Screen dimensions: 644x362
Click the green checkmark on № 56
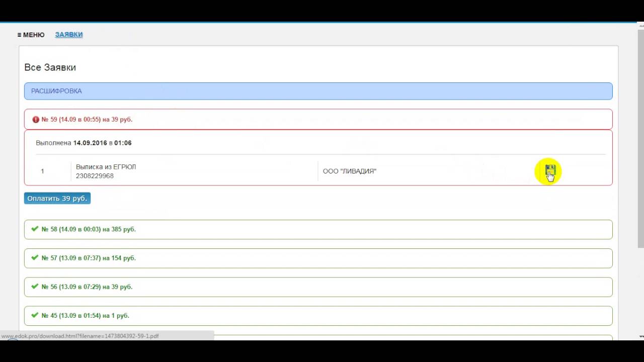tap(35, 286)
